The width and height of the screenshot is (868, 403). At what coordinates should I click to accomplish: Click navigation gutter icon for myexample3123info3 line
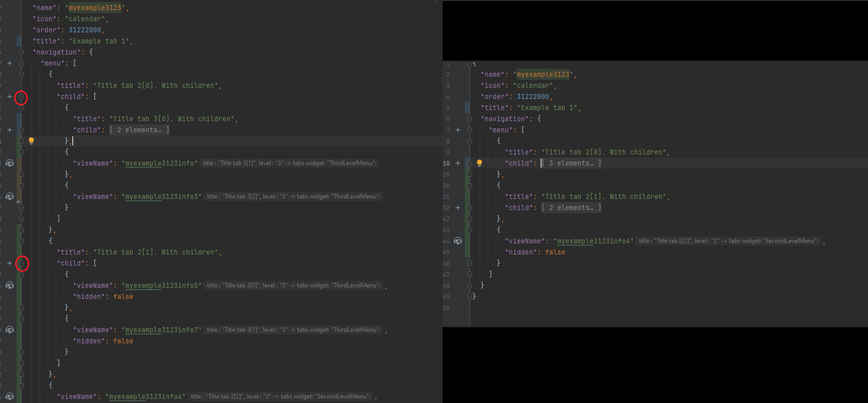click(10, 196)
